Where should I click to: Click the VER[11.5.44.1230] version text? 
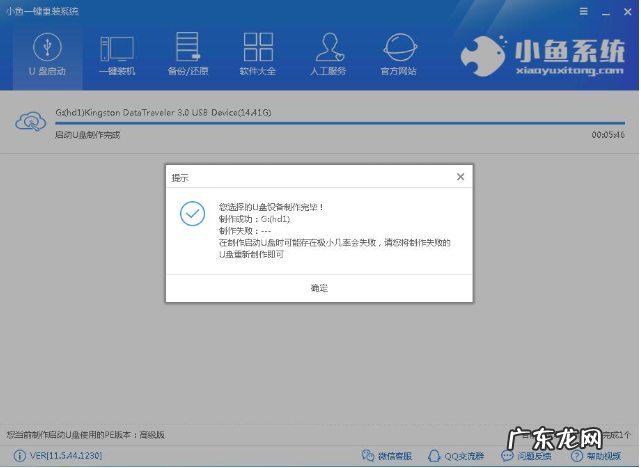(x=66, y=455)
